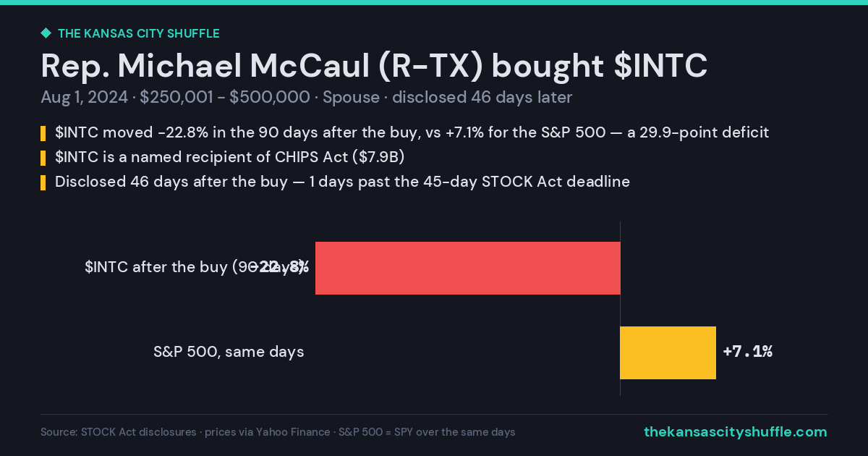This screenshot has width=868, height=456.
Task: Click the vertical zero axis line of the chart
Action: [x=620, y=309]
